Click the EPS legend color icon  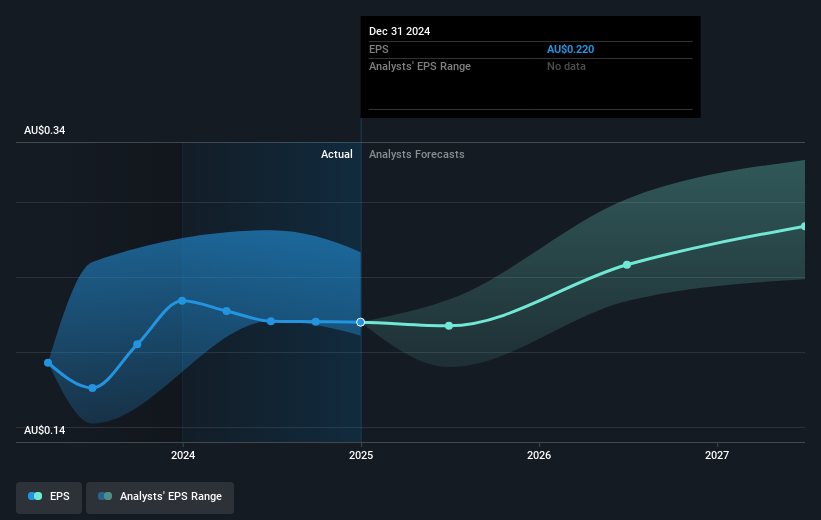[x=35, y=496]
